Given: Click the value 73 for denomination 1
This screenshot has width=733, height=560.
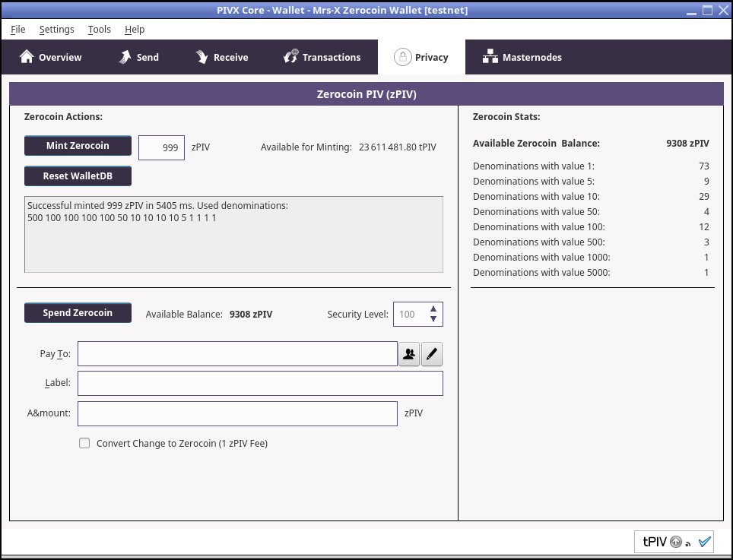Looking at the screenshot, I should 704,166.
